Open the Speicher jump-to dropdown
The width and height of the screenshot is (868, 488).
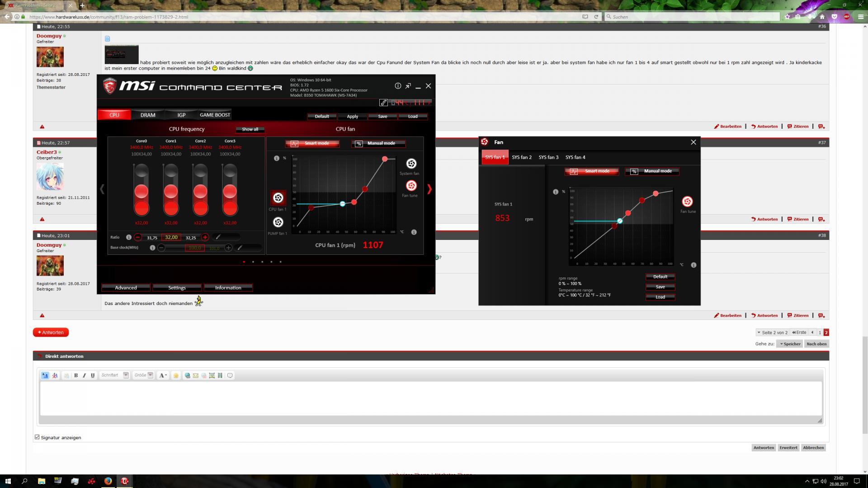[790, 344]
